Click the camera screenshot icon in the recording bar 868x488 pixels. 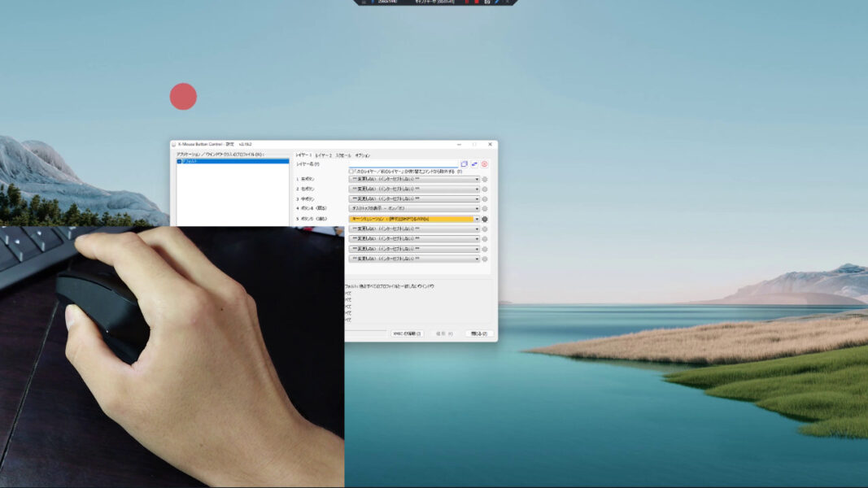(487, 2)
